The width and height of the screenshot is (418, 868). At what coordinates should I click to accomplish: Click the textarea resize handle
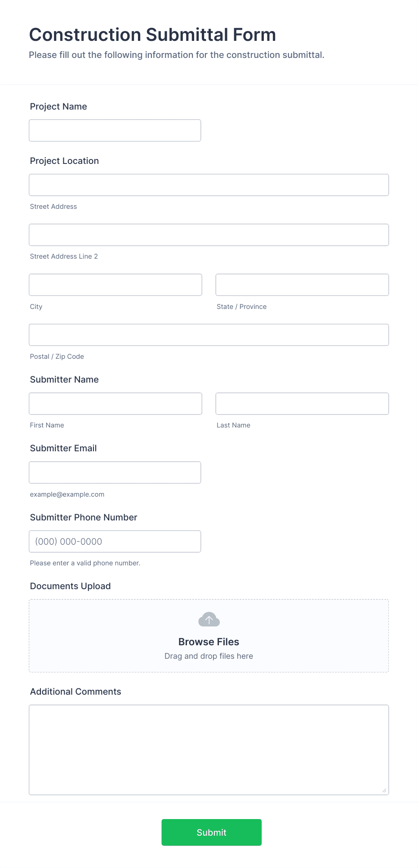click(384, 790)
